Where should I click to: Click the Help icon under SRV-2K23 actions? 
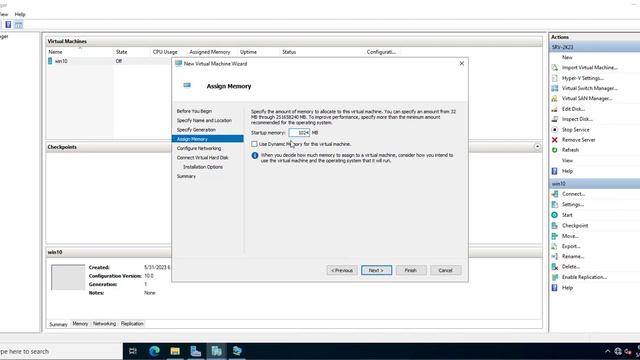[x=554, y=171]
